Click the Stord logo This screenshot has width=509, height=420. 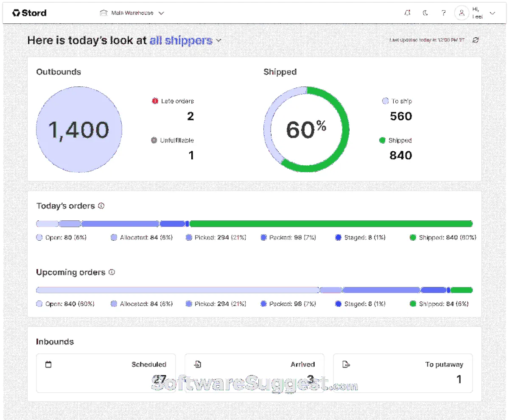coord(29,13)
